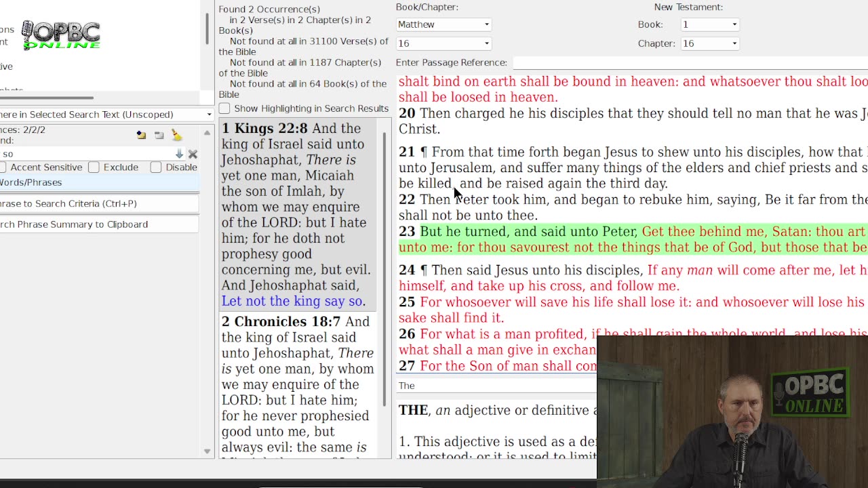Click the yellow add-phrase folder icon
The image size is (868, 488).
tap(141, 135)
